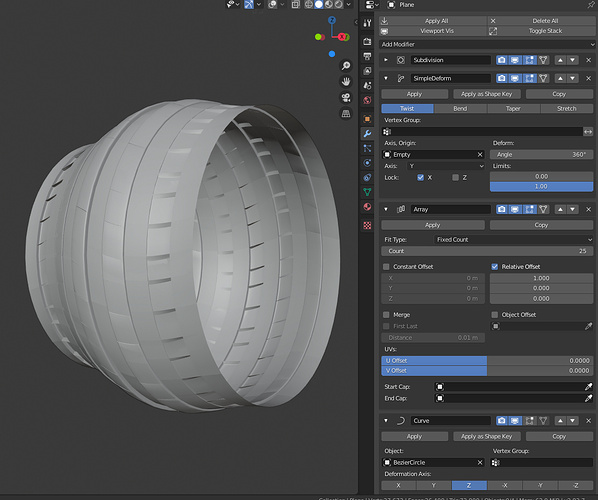598x500 pixels.
Task: Open the Texture properties checker icon
Action: (367, 225)
